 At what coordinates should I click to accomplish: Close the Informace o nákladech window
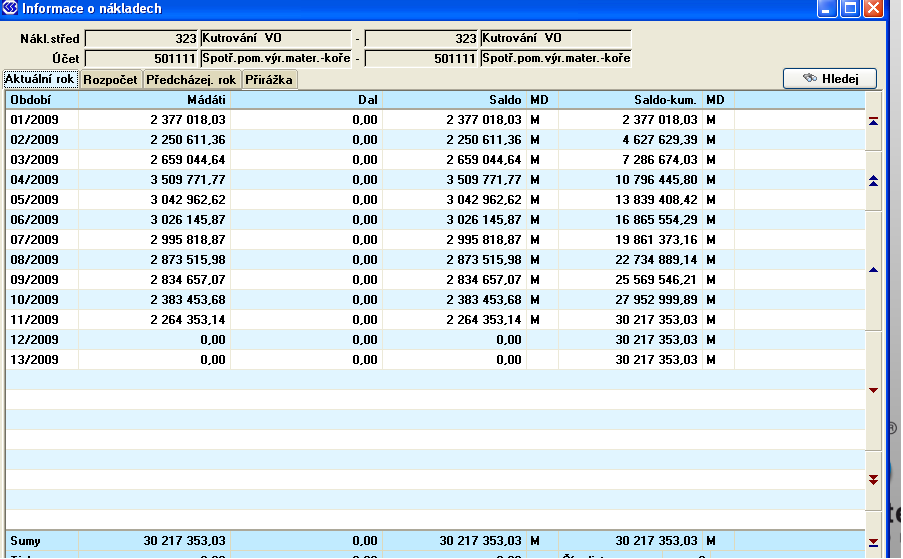873,9
